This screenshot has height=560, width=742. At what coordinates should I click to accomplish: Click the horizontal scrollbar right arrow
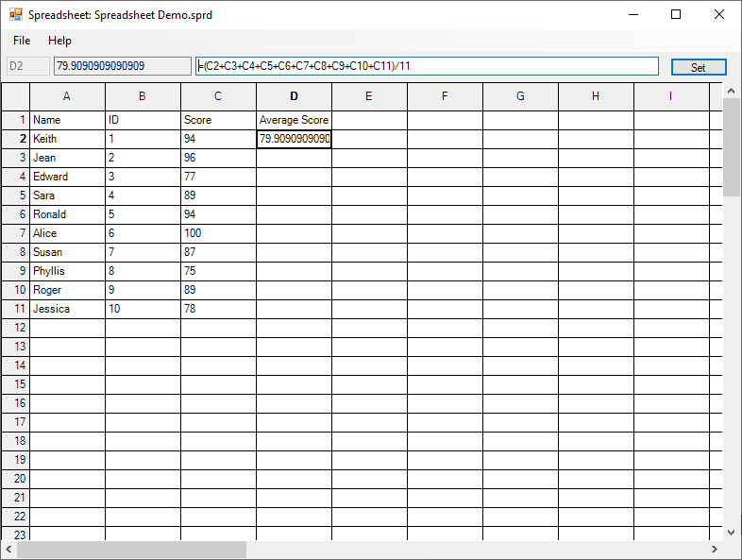tap(714, 549)
